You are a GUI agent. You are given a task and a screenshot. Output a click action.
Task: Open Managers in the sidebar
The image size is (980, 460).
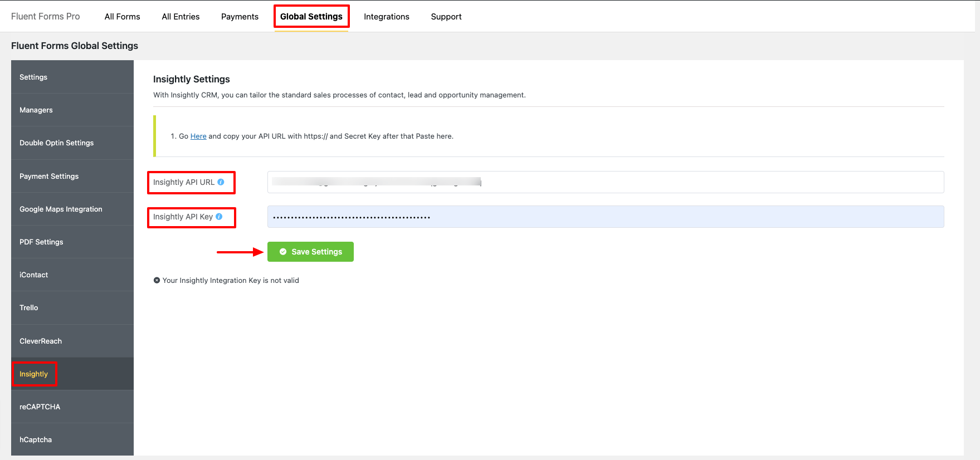[72, 110]
